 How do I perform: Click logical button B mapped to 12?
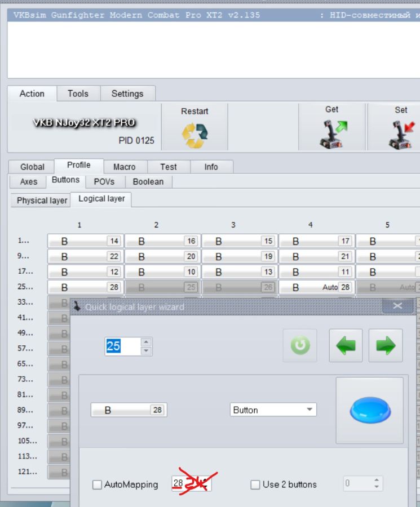pyautogui.click(x=86, y=272)
